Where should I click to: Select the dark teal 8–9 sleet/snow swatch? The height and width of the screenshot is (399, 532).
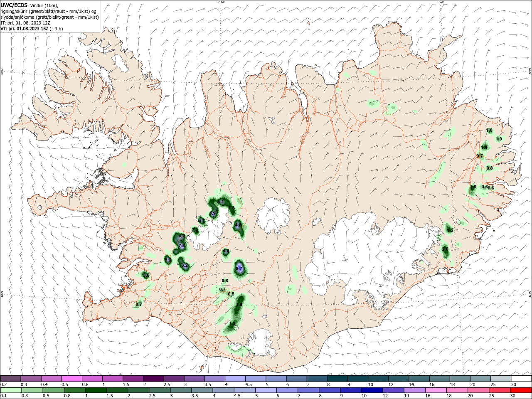[337, 379]
